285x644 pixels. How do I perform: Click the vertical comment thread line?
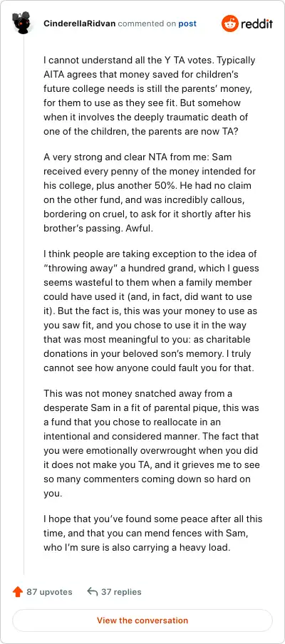click(x=24, y=304)
